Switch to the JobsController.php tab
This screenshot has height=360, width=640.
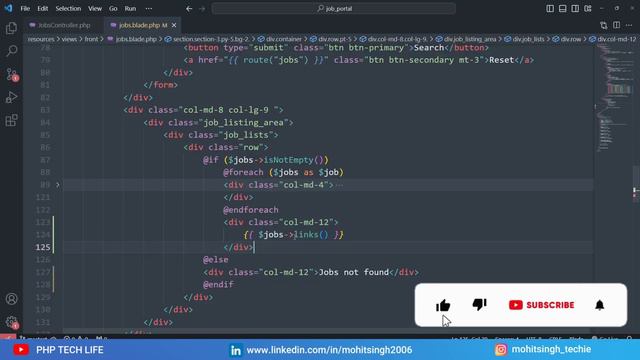64,25
